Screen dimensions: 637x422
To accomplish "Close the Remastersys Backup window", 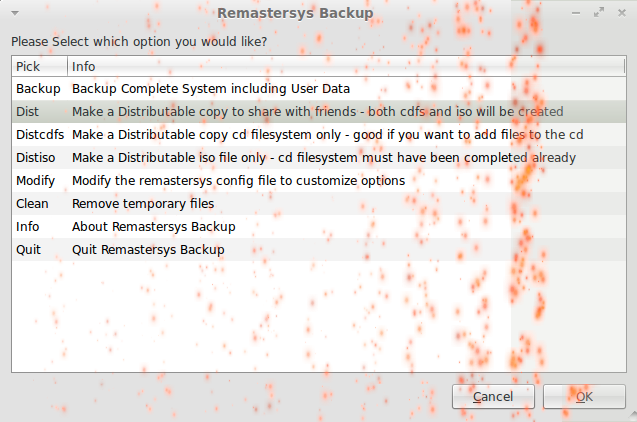I will pyautogui.click(x=621, y=14).
